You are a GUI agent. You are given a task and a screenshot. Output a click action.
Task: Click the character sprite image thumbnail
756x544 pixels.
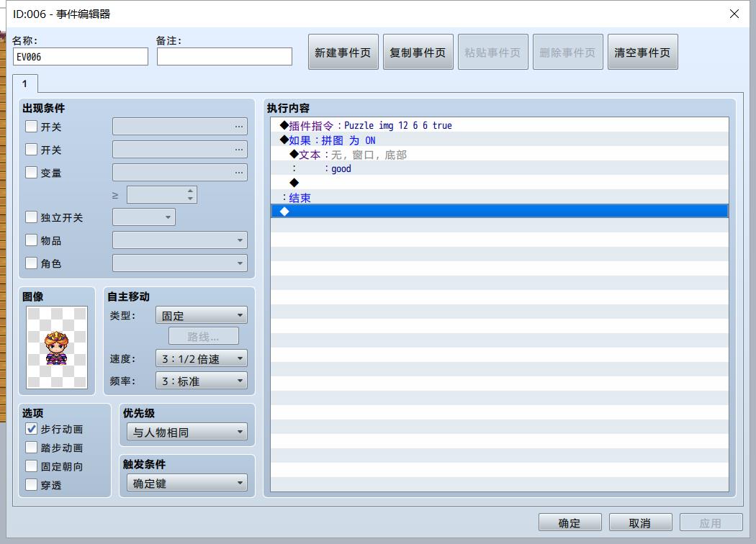coord(57,347)
